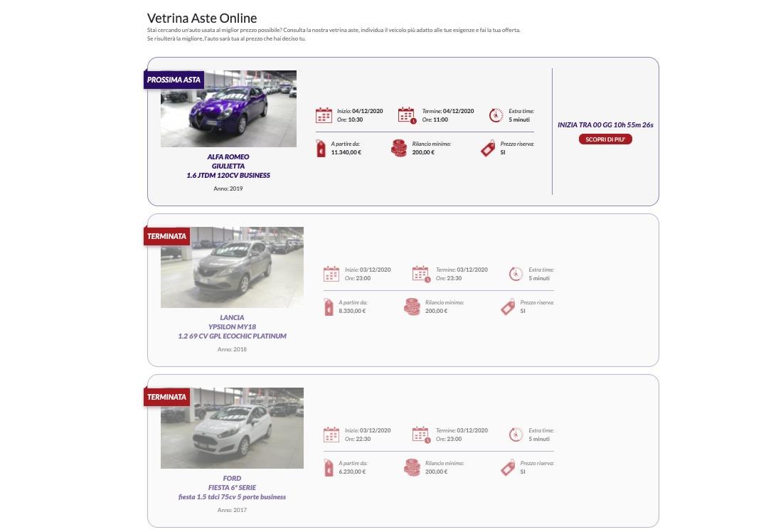Screen dimensions: 761x532
Task: Click the extra time clock icon for Alfa Romeo
Action: pos(496,115)
